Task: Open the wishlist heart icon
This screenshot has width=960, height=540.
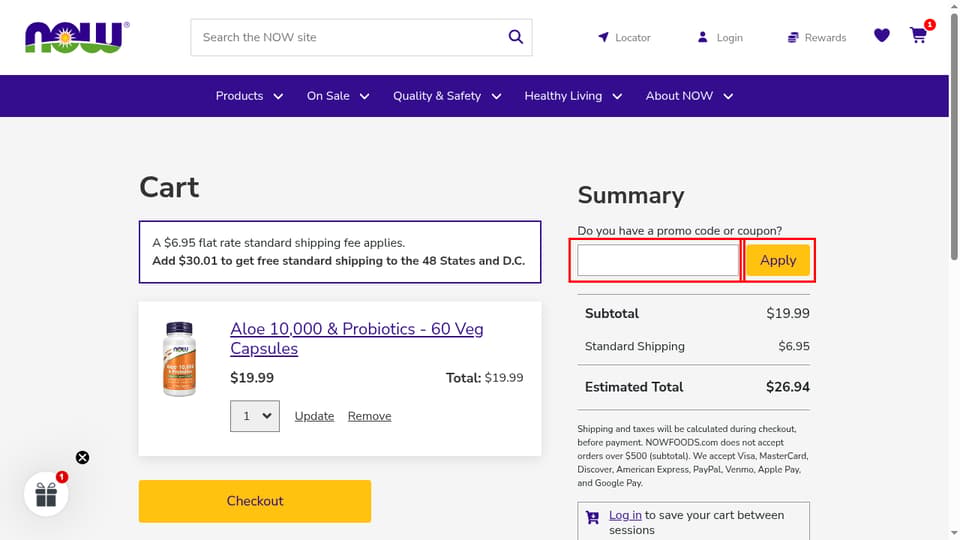Action: [882, 36]
